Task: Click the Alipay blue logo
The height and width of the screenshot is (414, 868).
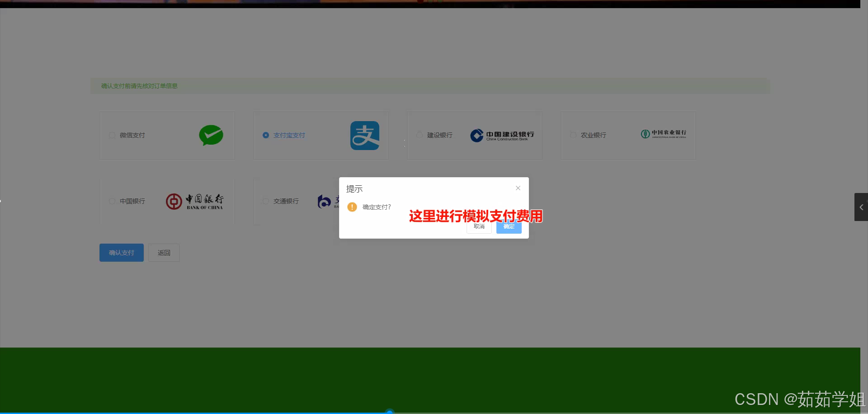Action: 365,136
